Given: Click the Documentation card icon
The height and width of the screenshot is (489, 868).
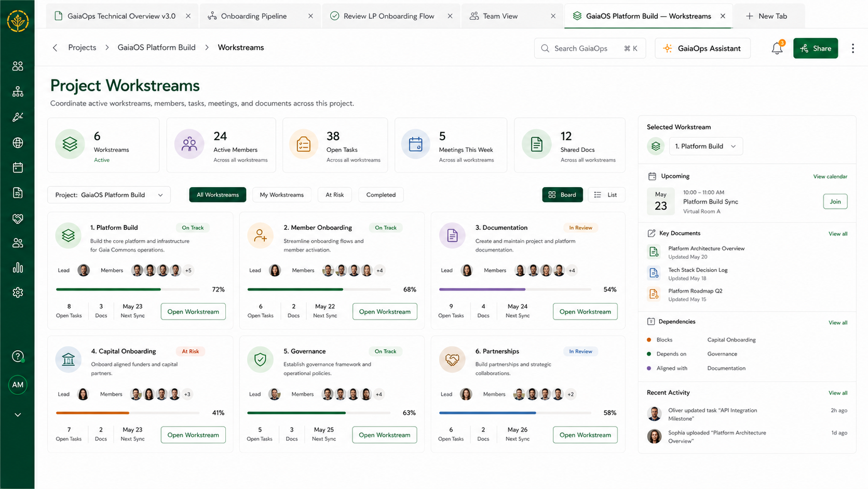Looking at the screenshot, I should (x=452, y=235).
